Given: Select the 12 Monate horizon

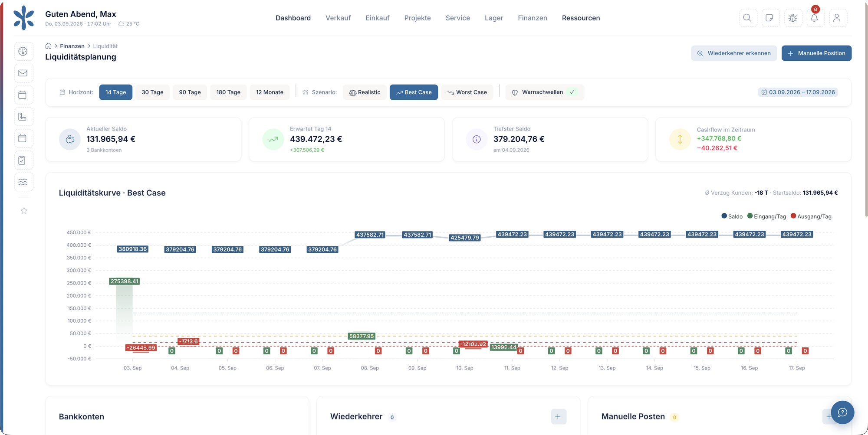Looking at the screenshot, I should click(x=270, y=92).
